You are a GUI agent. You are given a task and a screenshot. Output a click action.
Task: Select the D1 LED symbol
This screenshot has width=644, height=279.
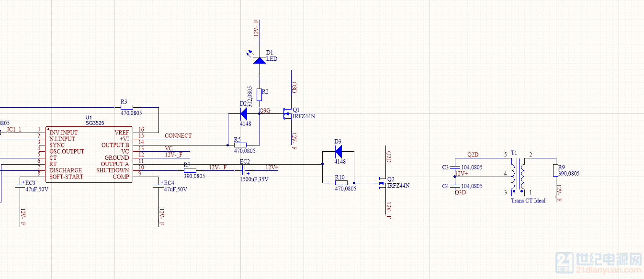260,60
